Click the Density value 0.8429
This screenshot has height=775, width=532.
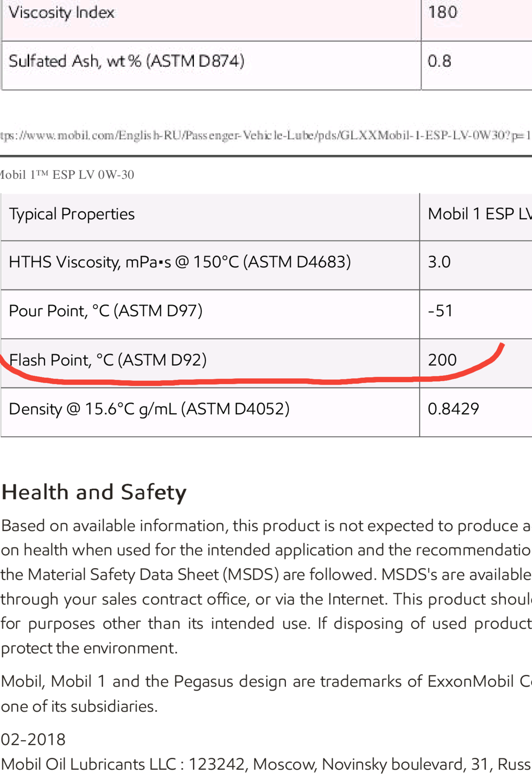454,409
